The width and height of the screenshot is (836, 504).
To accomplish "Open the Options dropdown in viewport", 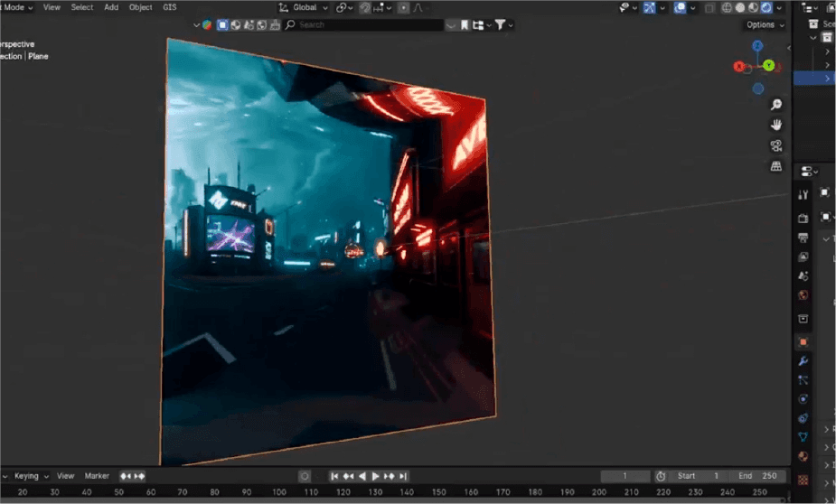I will pyautogui.click(x=765, y=25).
